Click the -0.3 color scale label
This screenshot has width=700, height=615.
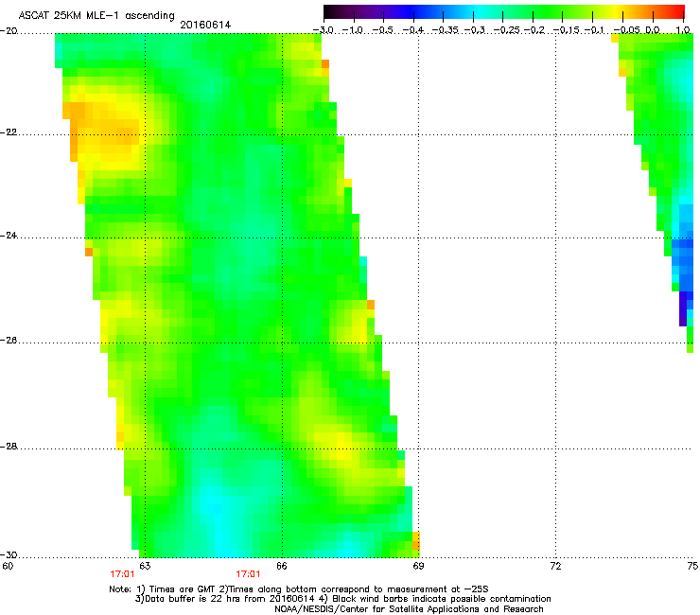(475, 30)
